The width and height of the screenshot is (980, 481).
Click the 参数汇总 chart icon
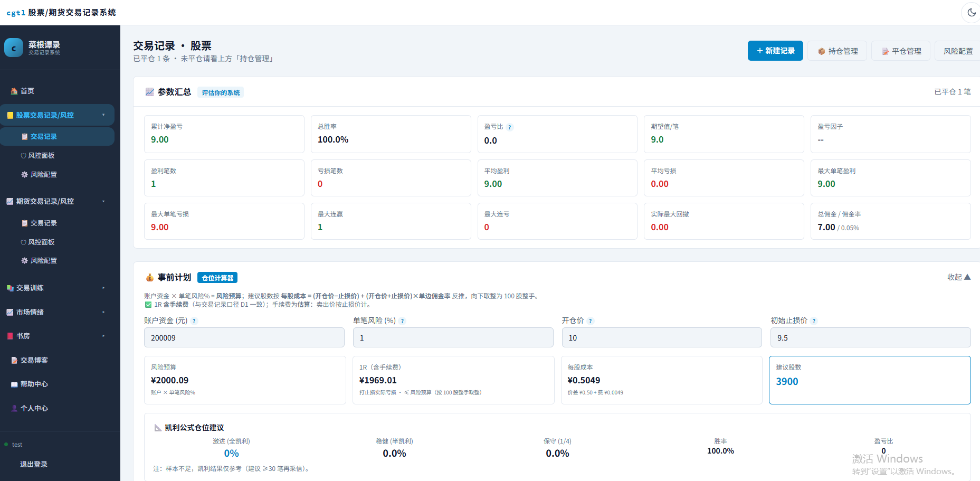[150, 92]
